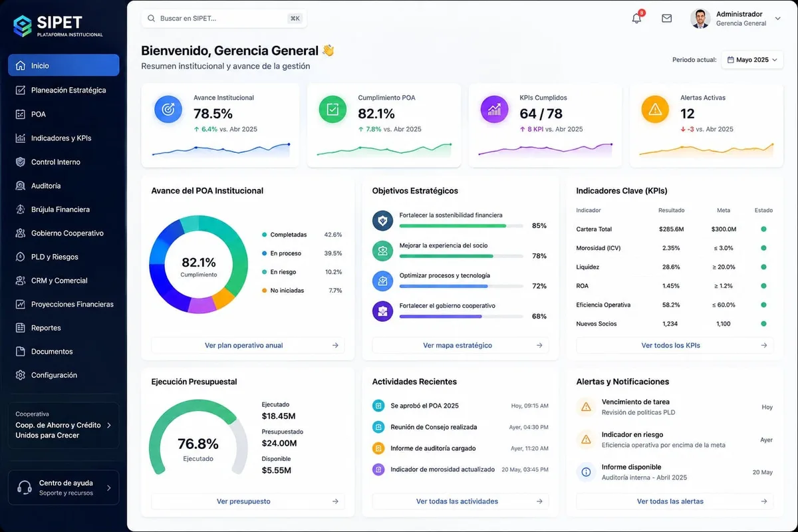The image size is (798, 532).
Task: Click the 85% sostenibilidad financiera progress bar
Action: tap(461, 226)
